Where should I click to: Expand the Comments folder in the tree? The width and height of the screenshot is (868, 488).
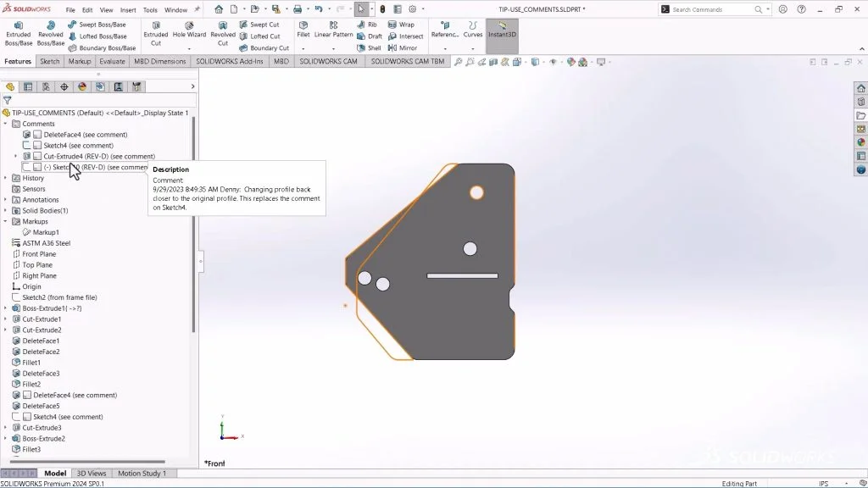pyautogui.click(x=7, y=124)
